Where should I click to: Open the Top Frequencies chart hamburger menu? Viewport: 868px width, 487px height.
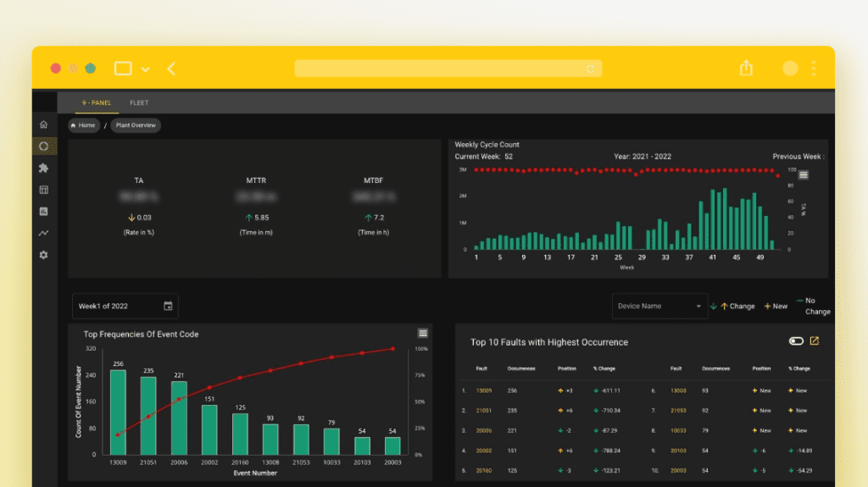pyautogui.click(x=422, y=334)
